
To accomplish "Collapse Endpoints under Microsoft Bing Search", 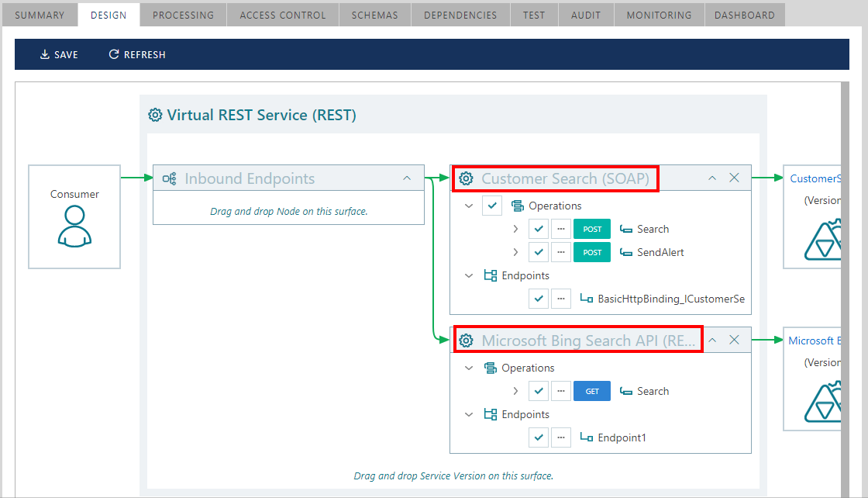I will point(469,415).
